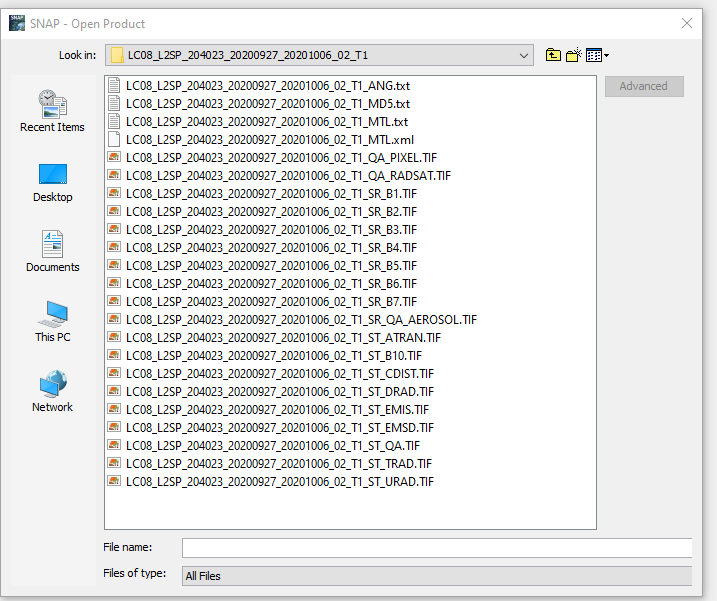Select the ST_URAD.TIF file
Screen dimensions: 717x601
pos(280,482)
